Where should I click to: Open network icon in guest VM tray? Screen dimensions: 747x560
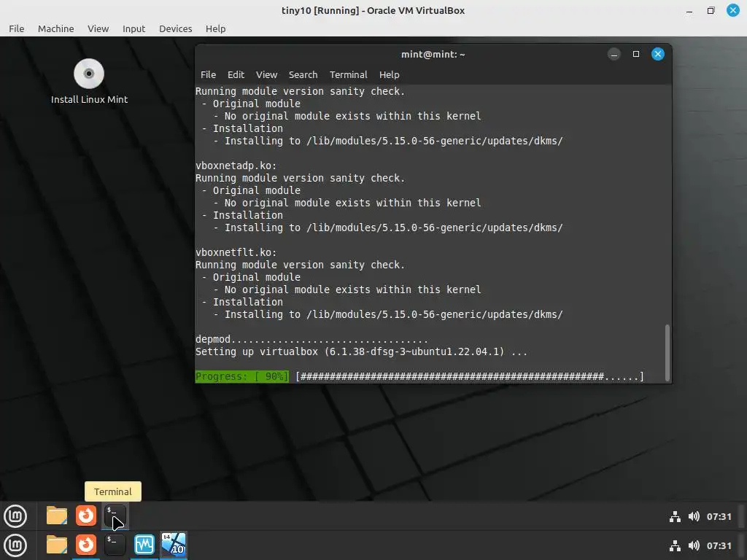click(675, 517)
